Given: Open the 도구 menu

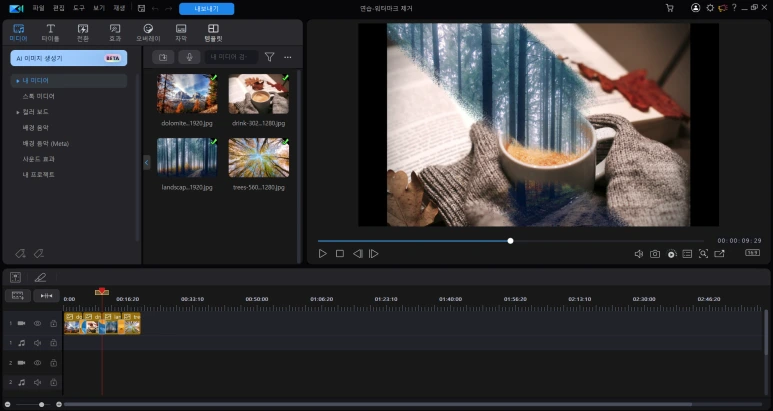Looking at the screenshot, I should 79,8.
